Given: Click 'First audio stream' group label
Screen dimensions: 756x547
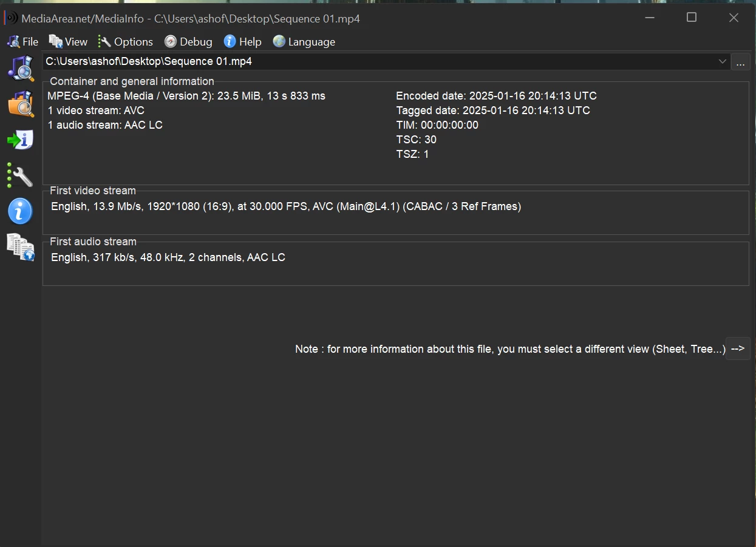Looking at the screenshot, I should [93, 242].
